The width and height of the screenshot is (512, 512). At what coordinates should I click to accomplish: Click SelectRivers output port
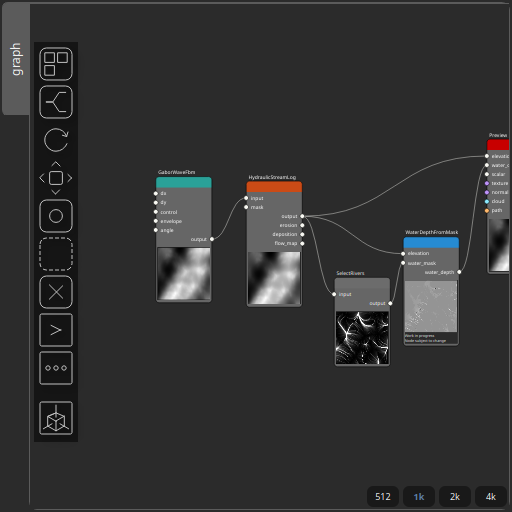pyautogui.click(x=390, y=303)
